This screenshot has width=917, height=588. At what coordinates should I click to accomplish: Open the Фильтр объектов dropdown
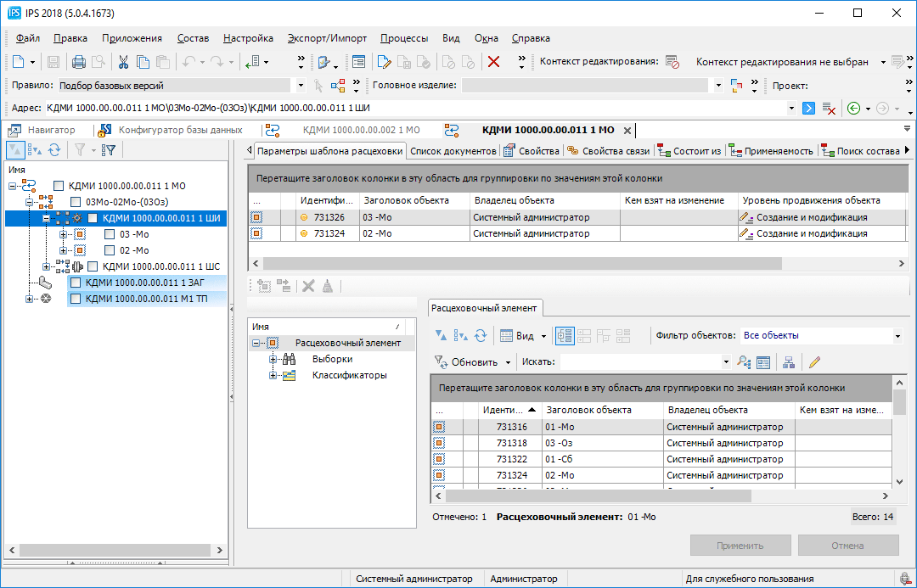tap(897, 336)
